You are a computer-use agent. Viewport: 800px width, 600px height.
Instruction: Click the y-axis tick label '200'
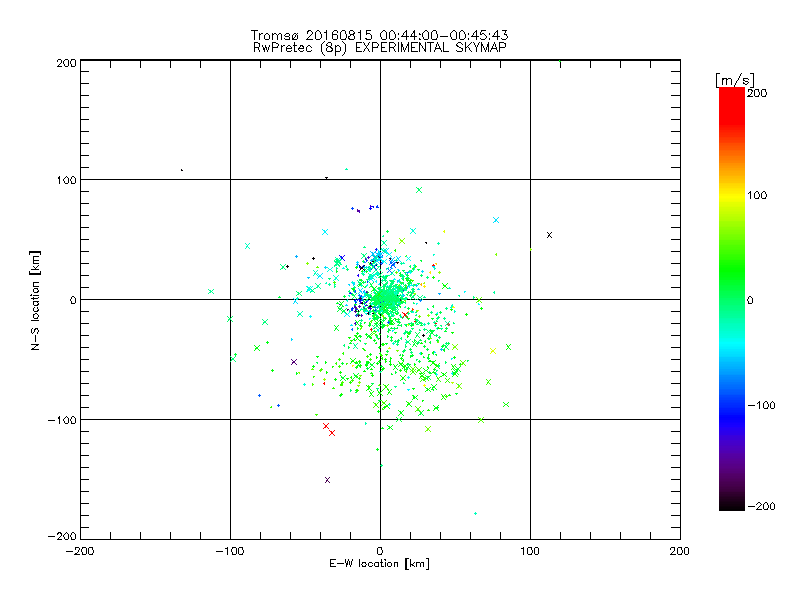(66, 63)
